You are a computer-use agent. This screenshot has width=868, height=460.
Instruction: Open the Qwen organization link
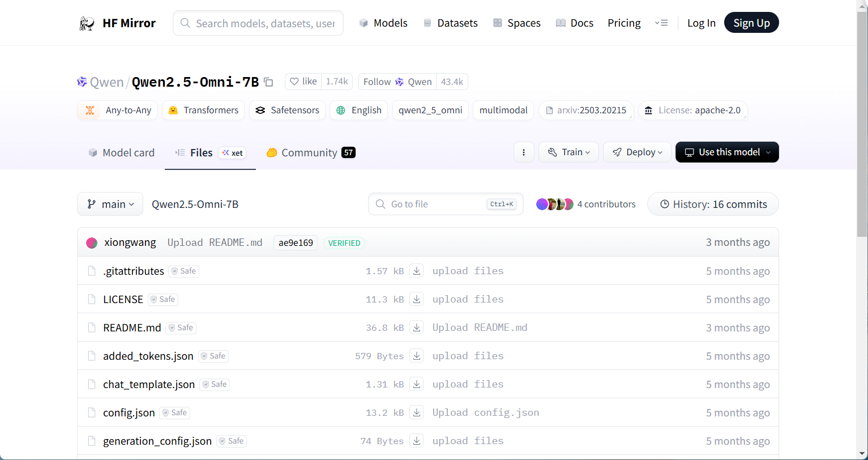coord(106,82)
